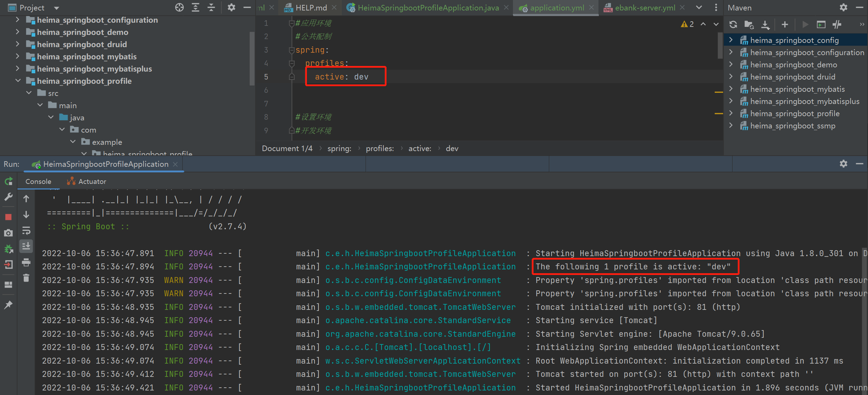
Task: Click the yellow warning stripe marker
Action: [719, 92]
